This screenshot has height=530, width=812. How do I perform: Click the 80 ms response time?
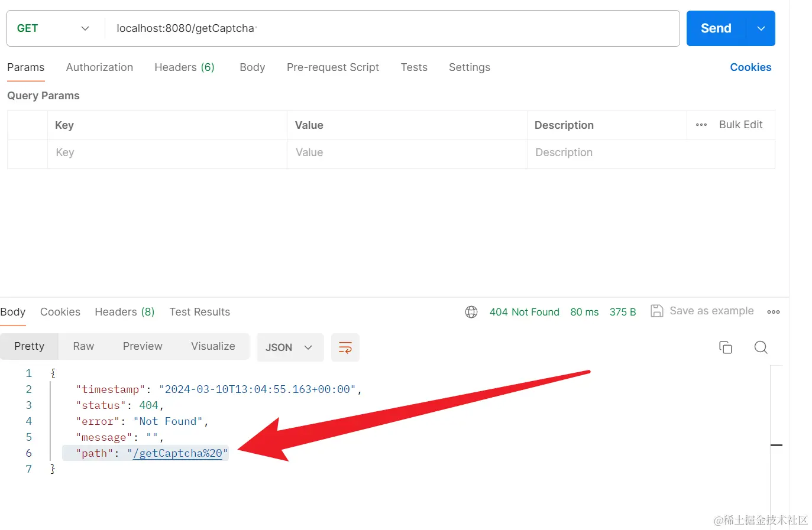[584, 312]
